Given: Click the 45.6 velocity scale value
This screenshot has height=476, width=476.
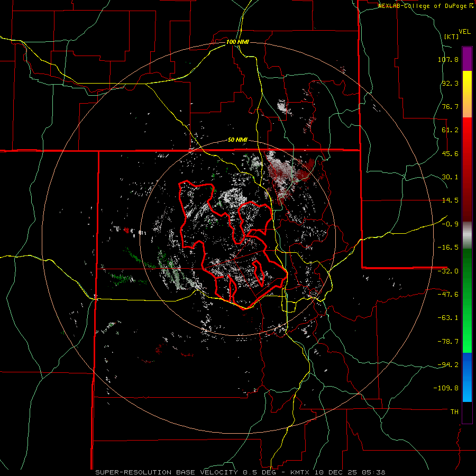Looking at the screenshot, I should point(450,153).
